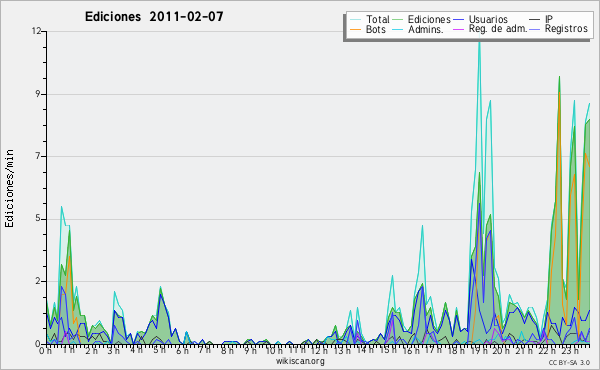Click the x-axis label '16 h'

410,350
